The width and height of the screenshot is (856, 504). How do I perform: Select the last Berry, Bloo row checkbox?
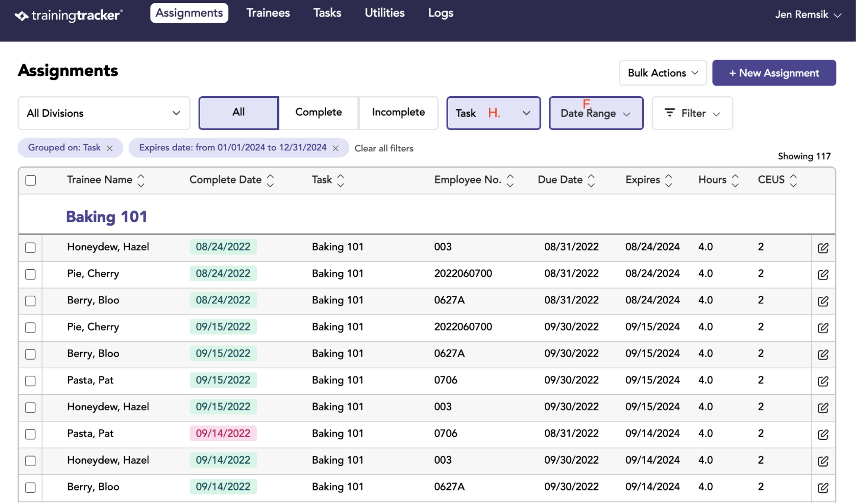tap(30, 488)
